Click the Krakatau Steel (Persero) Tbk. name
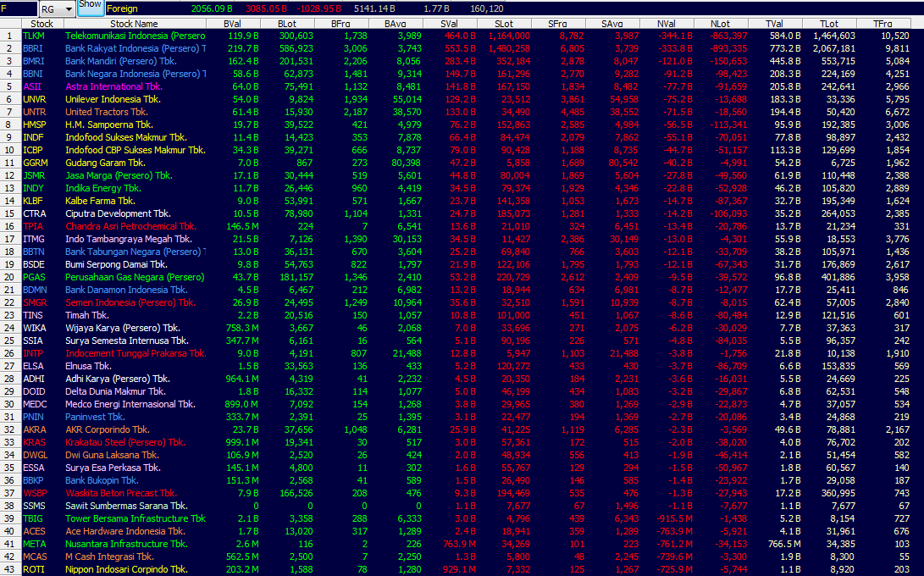 point(125,442)
